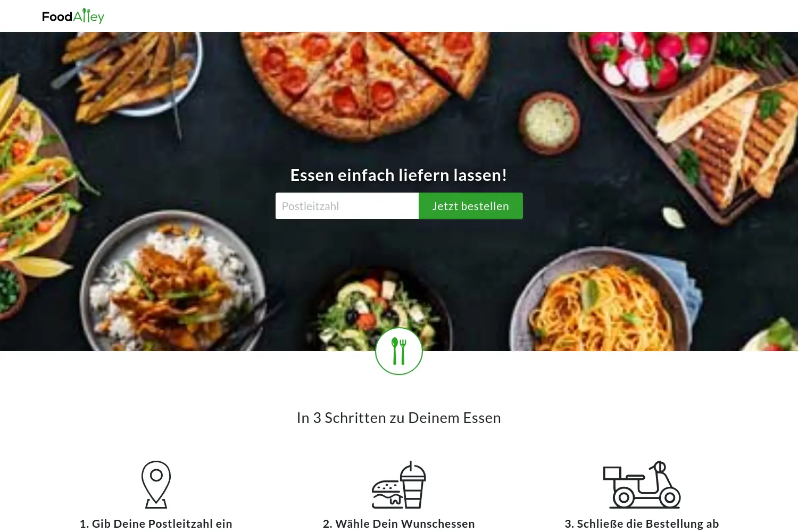798x532 pixels.
Task: Click the Jetzt bestellen button
Action: 471,206
